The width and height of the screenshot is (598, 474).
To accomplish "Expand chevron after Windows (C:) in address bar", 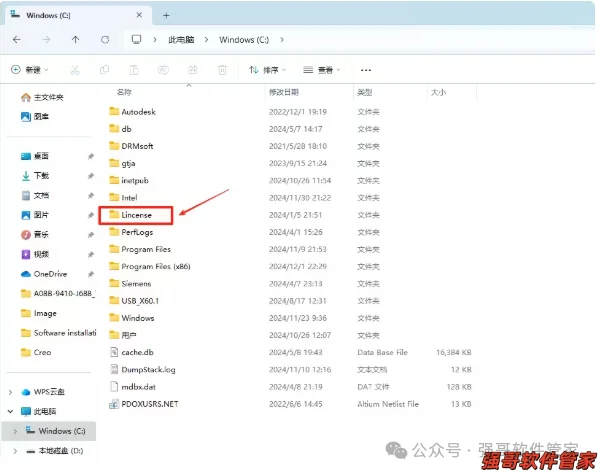I will coord(282,40).
